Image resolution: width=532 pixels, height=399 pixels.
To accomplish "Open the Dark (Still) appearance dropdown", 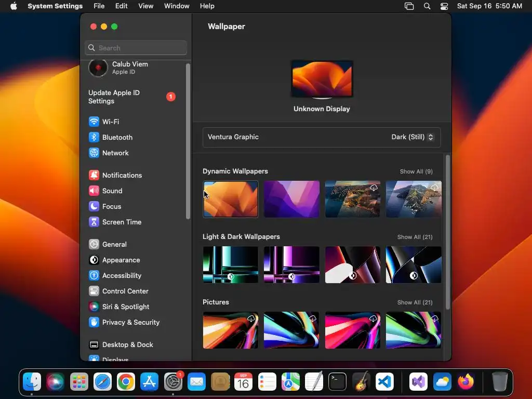I will 412,137.
